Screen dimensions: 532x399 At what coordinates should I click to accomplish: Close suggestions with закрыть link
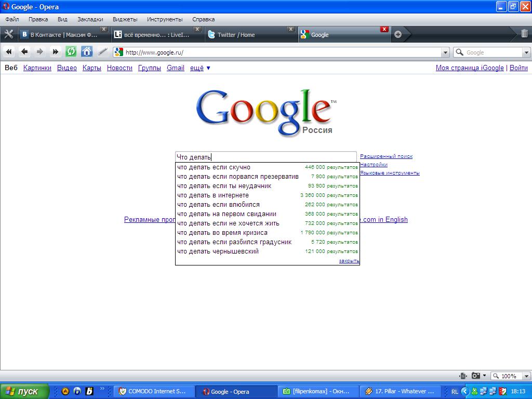349,261
